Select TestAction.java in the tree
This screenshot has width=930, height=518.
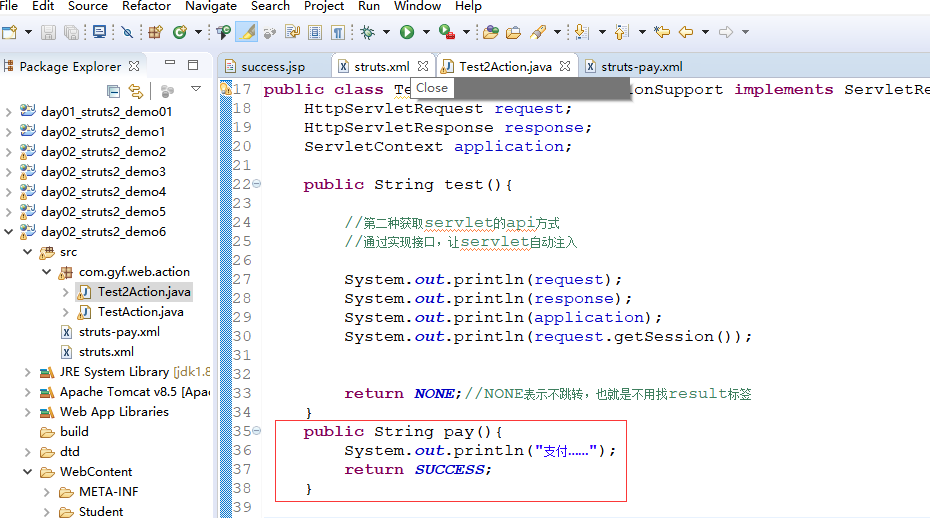point(141,312)
